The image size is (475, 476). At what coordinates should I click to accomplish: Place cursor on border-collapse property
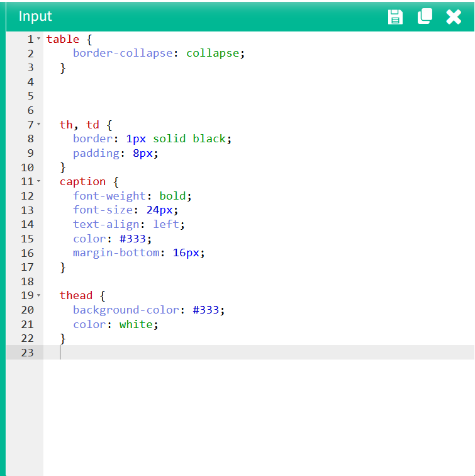coord(122,54)
